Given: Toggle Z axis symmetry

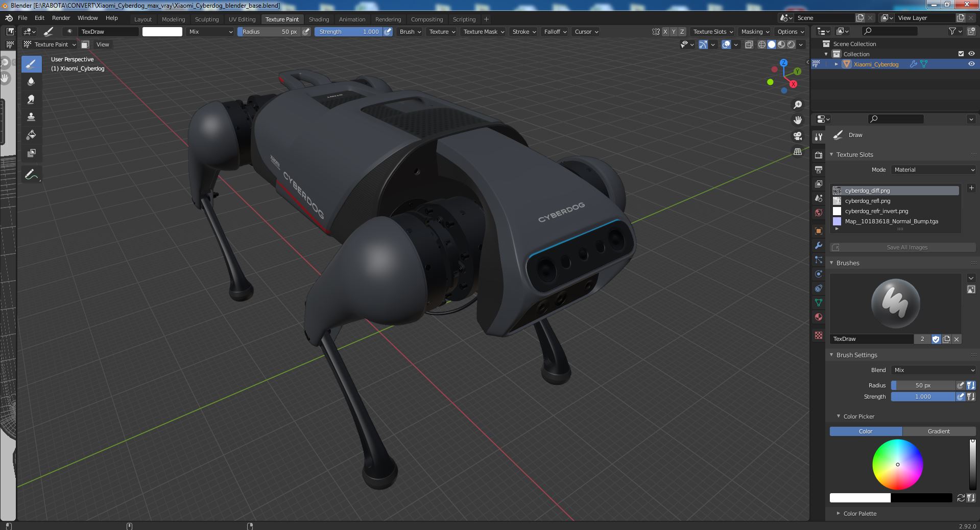Looking at the screenshot, I should click(x=682, y=32).
